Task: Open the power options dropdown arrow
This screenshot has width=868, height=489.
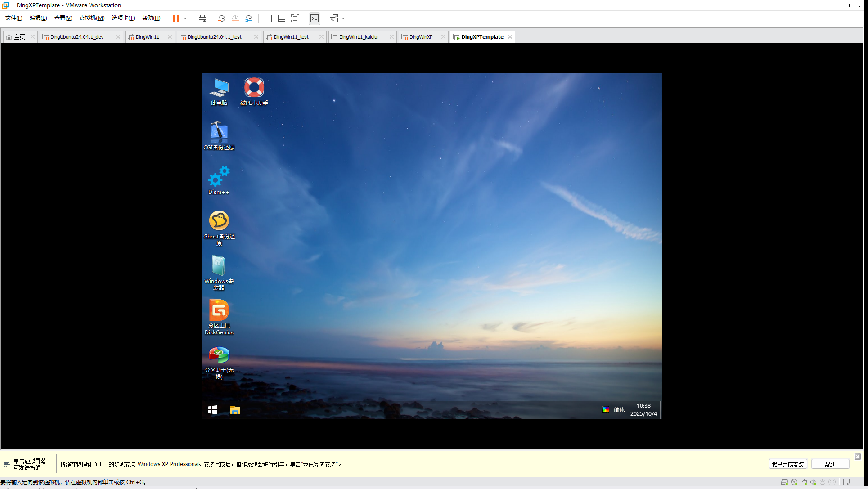Action: [185, 18]
